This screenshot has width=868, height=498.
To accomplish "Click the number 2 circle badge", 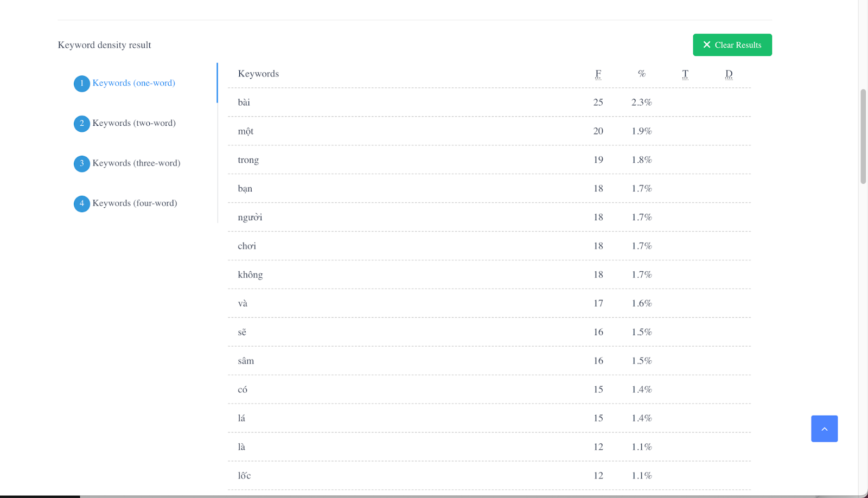I will [82, 124].
